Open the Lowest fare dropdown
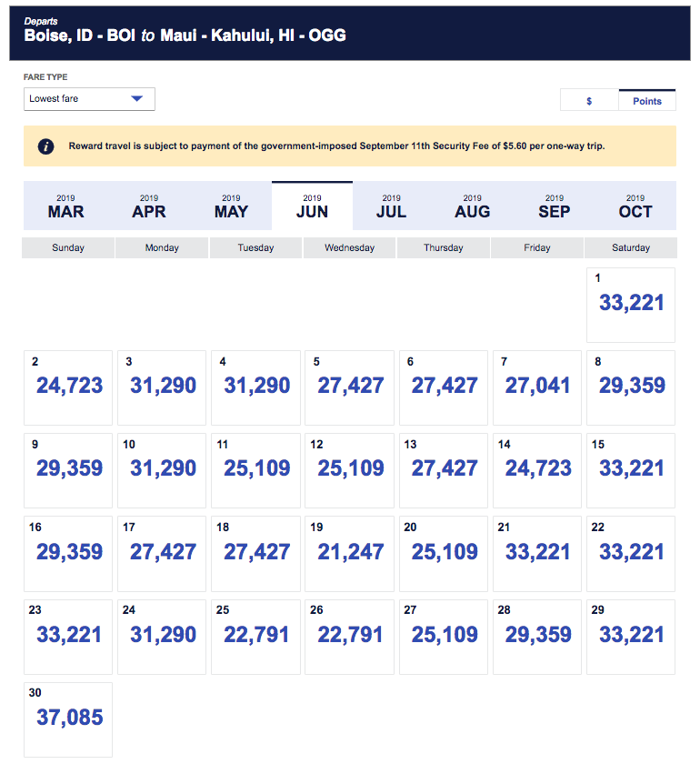 tap(89, 98)
